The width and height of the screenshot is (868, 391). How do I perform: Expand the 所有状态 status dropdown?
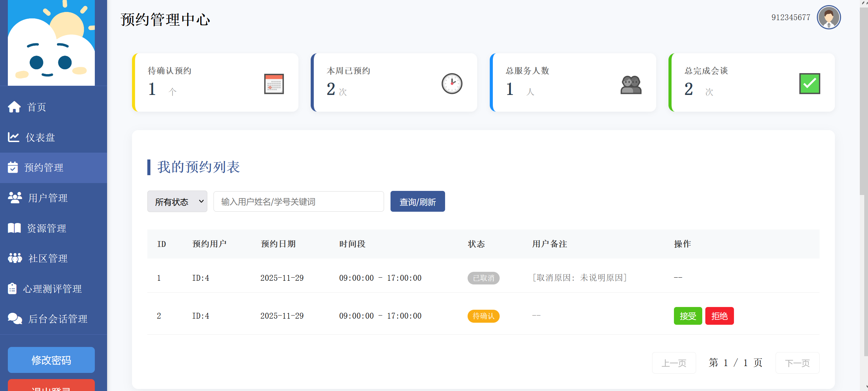(177, 201)
